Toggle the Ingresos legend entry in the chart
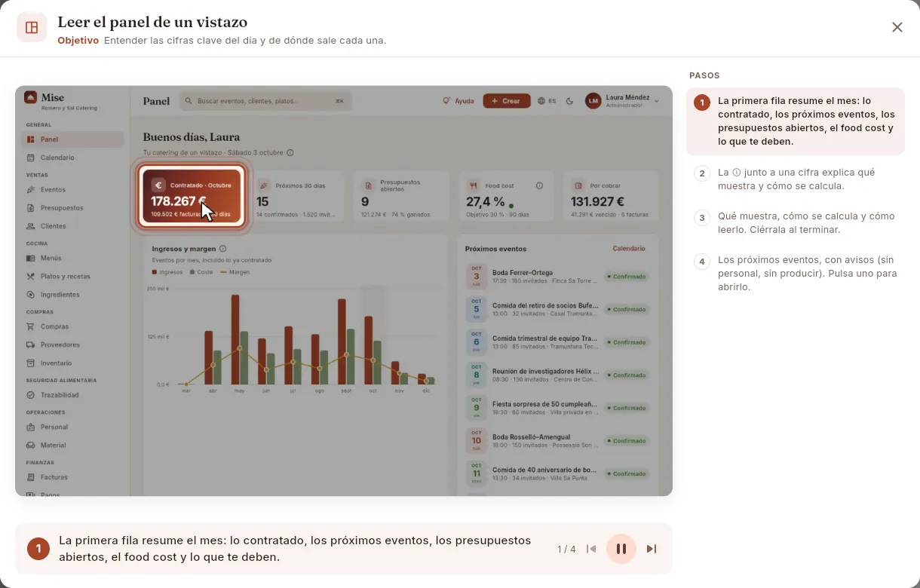920x588 pixels. tap(167, 272)
